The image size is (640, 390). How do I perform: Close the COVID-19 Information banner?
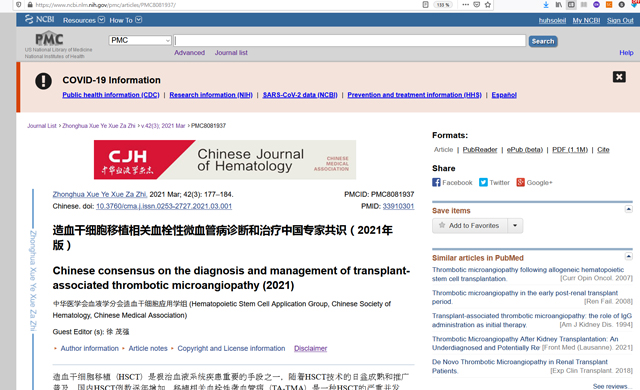click(x=619, y=77)
